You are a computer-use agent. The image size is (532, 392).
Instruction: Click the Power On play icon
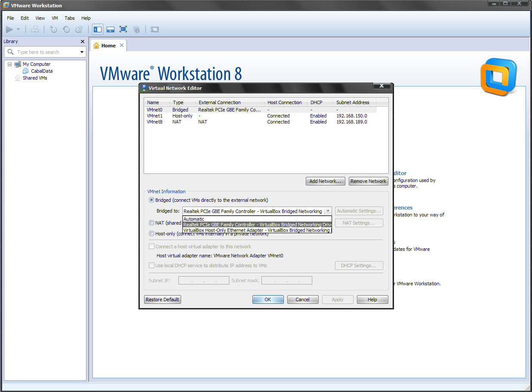9,29
